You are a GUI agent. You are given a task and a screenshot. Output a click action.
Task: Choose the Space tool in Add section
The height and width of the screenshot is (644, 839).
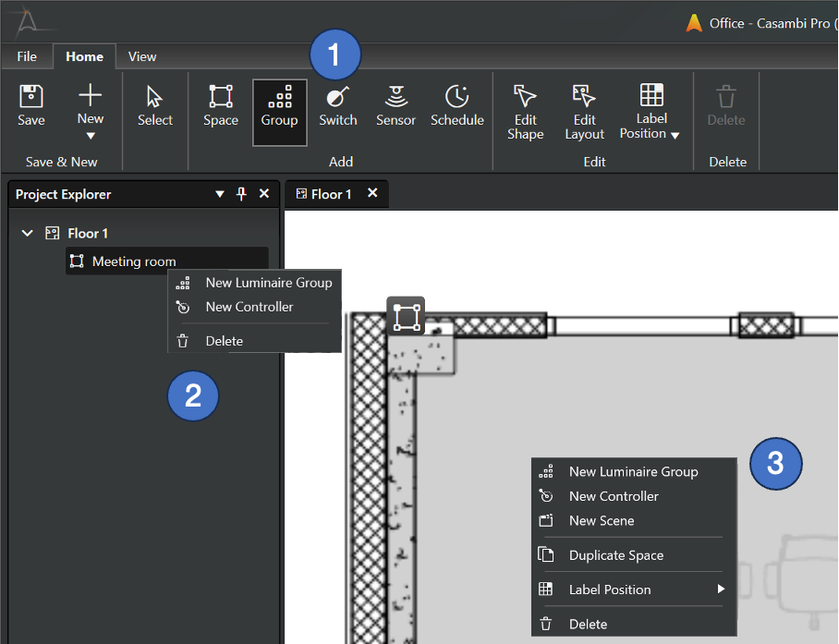tap(221, 105)
